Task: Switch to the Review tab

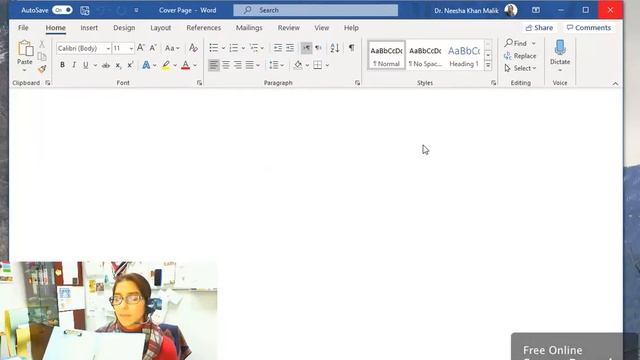Action: pos(289,28)
